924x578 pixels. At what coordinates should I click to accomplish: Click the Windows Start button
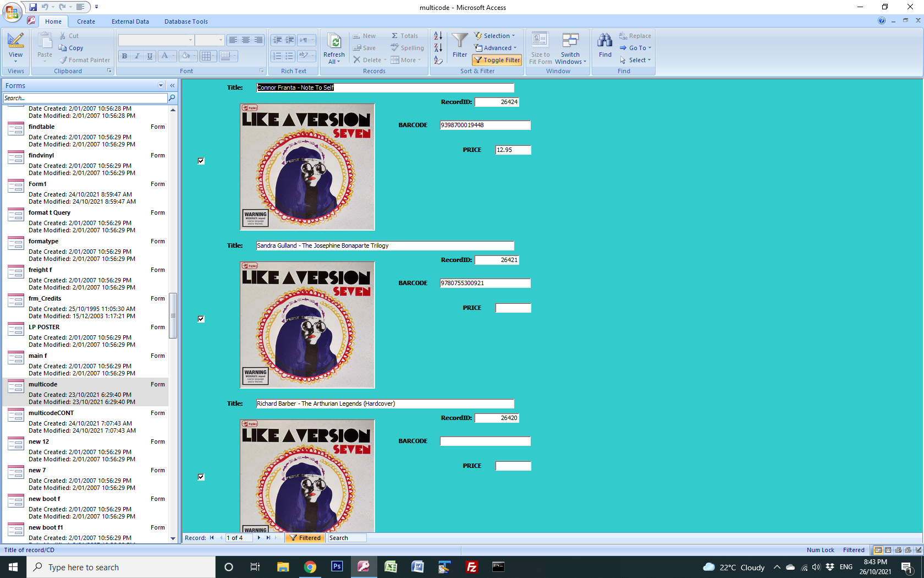13,566
